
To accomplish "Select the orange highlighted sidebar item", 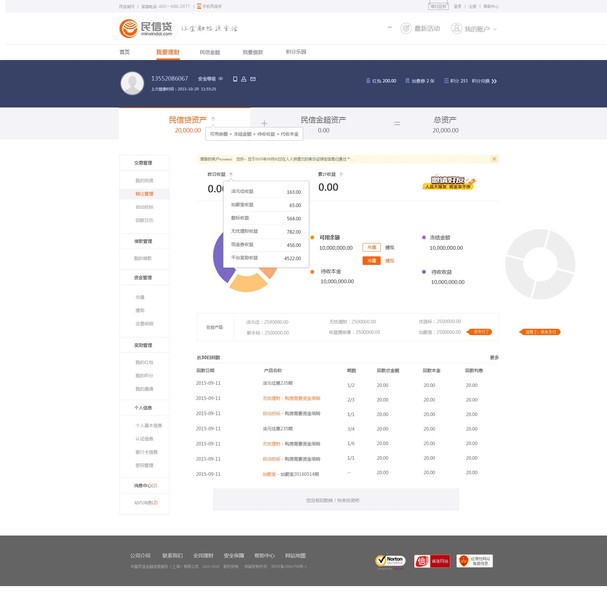I will (x=144, y=194).
